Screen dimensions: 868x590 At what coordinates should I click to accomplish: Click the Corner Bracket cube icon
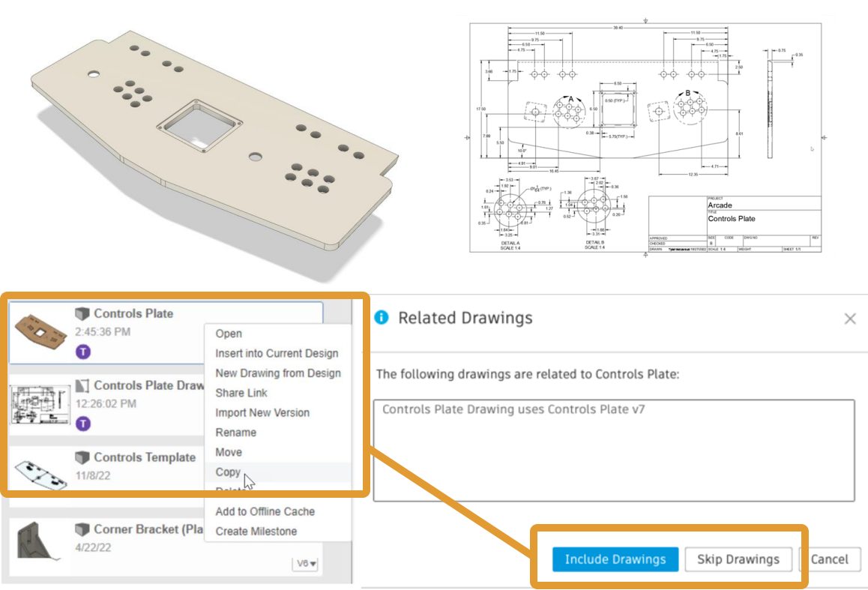(x=82, y=529)
